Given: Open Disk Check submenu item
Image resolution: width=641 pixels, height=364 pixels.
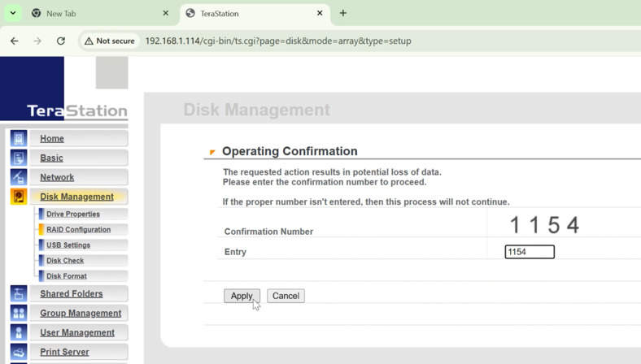Looking at the screenshot, I should click(x=65, y=261).
